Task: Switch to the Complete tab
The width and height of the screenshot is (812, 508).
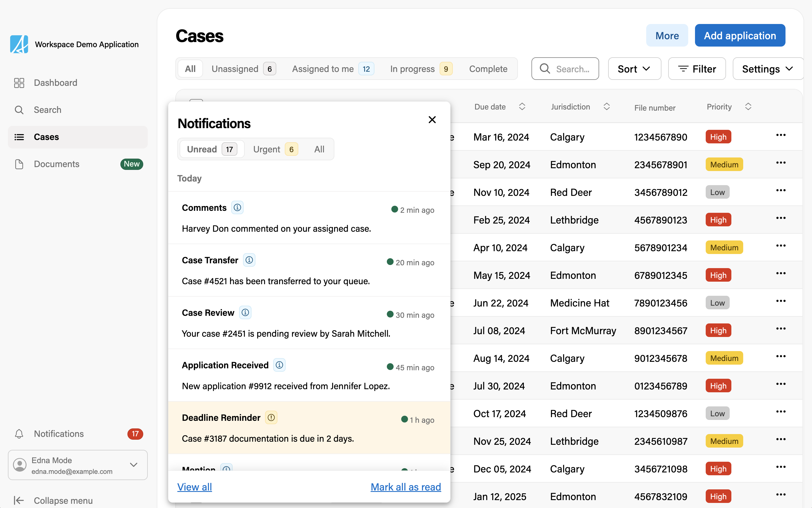Action: click(x=488, y=69)
